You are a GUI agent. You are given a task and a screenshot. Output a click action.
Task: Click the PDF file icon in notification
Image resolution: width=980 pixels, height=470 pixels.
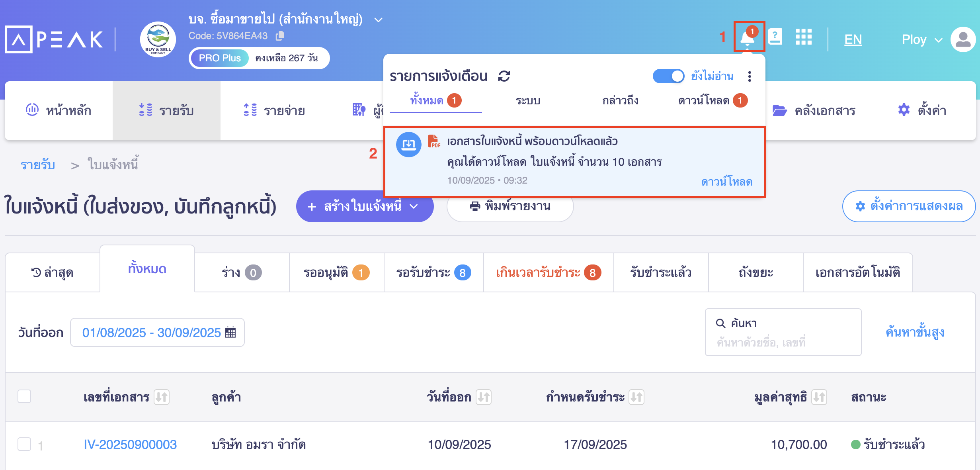click(433, 141)
